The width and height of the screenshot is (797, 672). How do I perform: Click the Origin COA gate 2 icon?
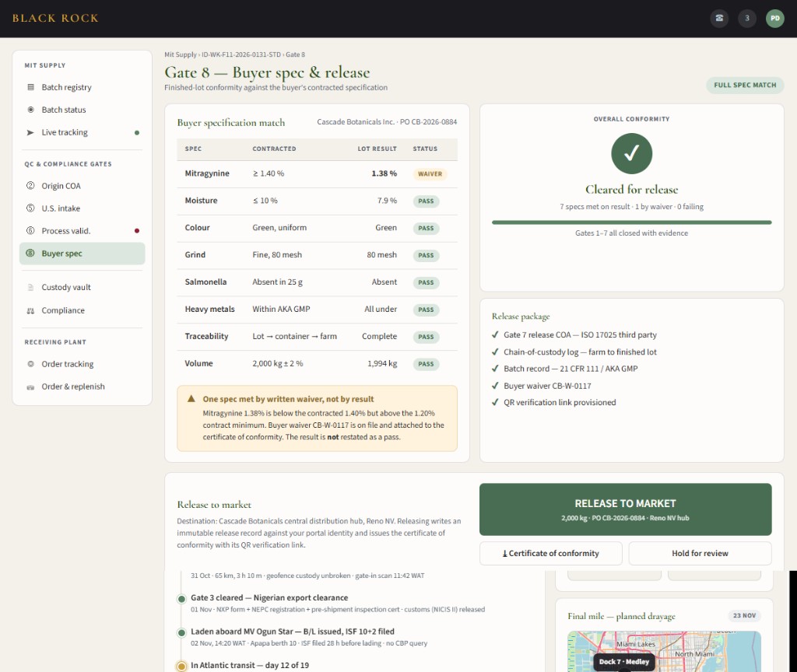pos(30,186)
